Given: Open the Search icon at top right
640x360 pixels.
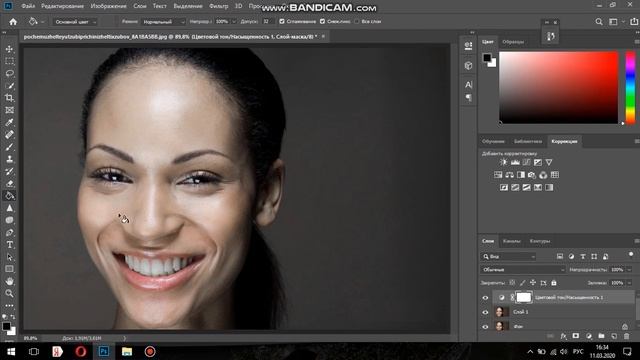Looking at the screenshot, I should pos(599,22).
